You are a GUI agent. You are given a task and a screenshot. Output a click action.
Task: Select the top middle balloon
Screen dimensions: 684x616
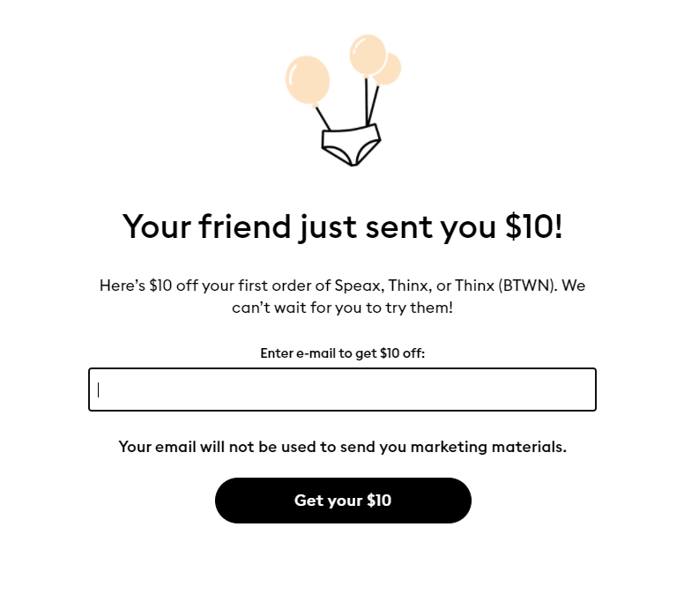[367, 54]
